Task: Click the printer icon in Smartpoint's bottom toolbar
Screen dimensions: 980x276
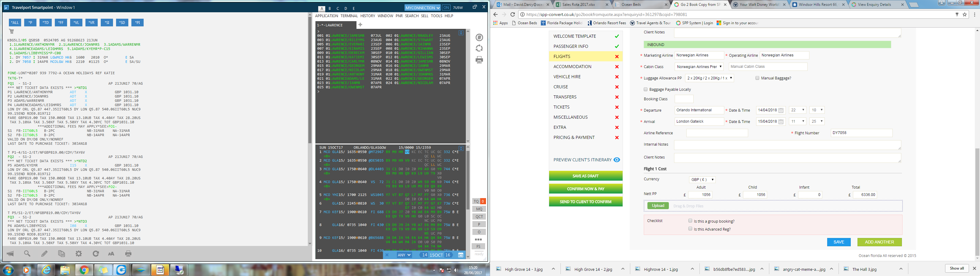Action: click(129, 254)
